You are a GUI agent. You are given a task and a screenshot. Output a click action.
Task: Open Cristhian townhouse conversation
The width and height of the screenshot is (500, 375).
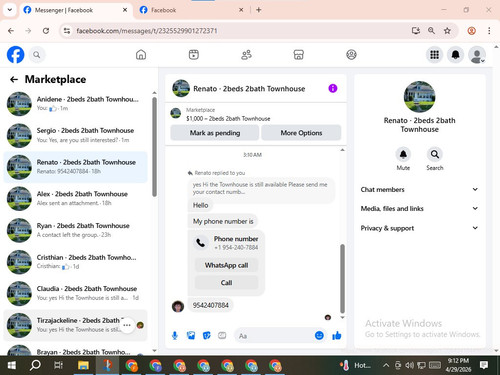click(75, 262)
